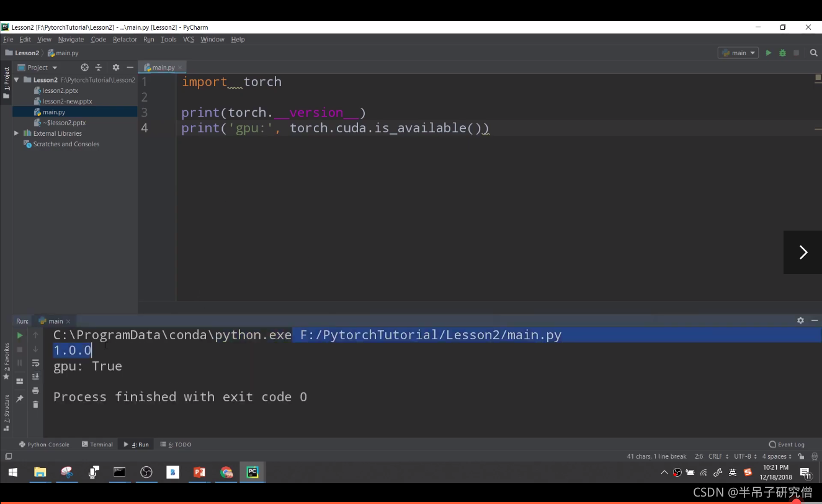Open the Event Log
Viewport: 822px width, 504px height.
(787, 444)
